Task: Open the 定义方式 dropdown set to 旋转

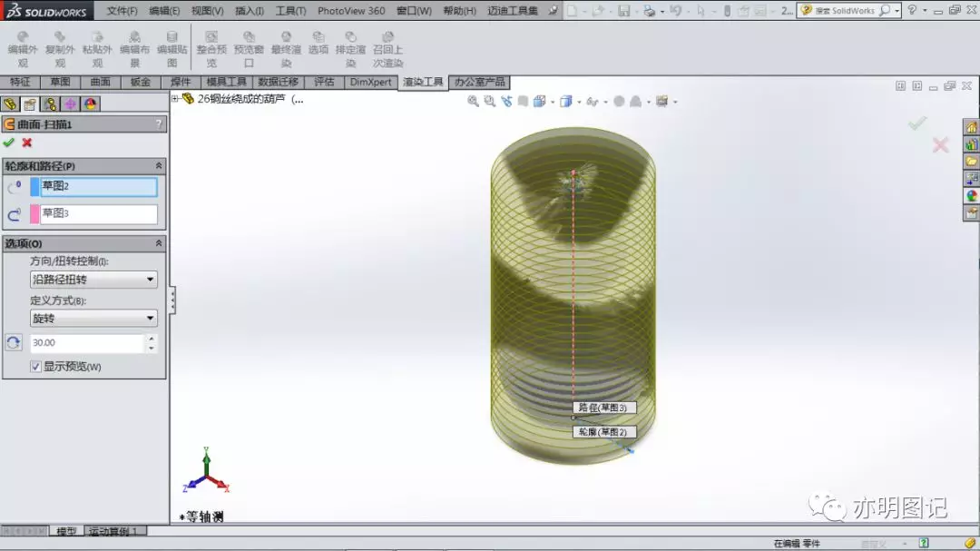Action: [93, 319]
